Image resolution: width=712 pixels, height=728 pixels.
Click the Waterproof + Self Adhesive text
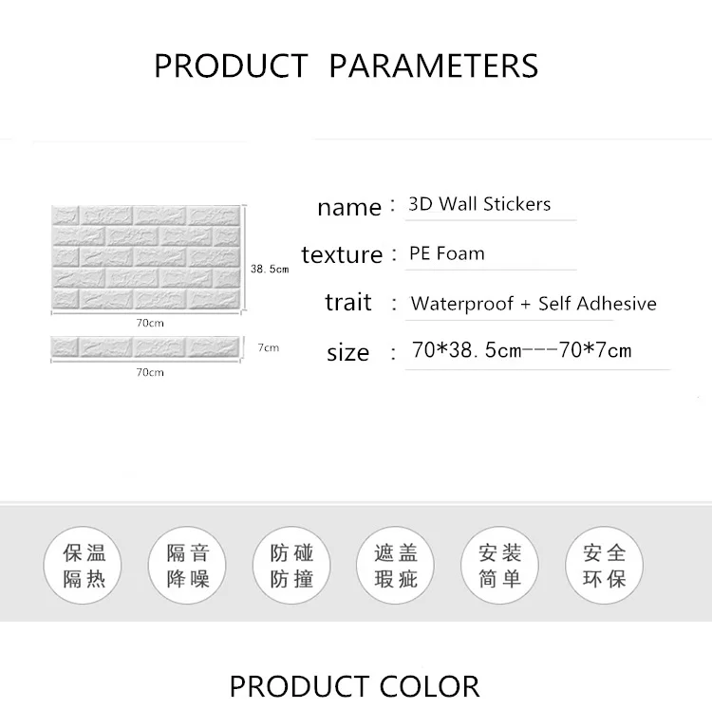pyautogui.click(x=534, y=304)
